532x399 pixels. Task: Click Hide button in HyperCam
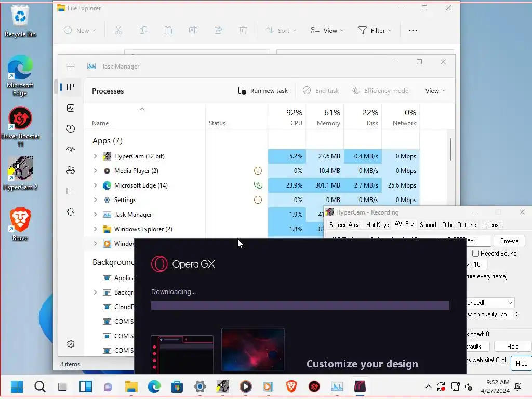point(522,364)
